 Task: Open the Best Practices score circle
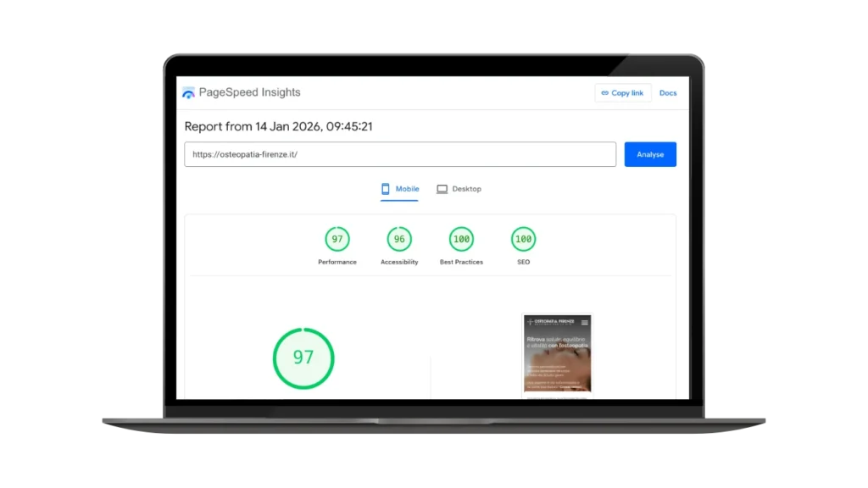pos(461,239)
